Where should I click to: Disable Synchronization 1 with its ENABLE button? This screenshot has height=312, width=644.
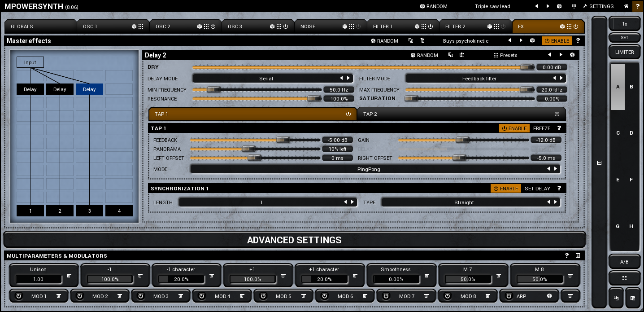click(x=505, y=189)
